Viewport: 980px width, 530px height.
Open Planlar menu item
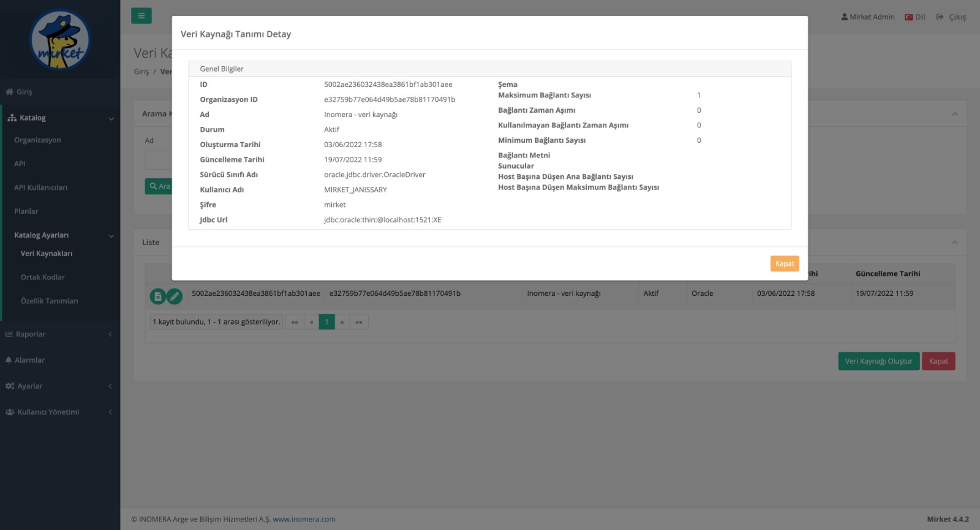click(x=26, y=211)
